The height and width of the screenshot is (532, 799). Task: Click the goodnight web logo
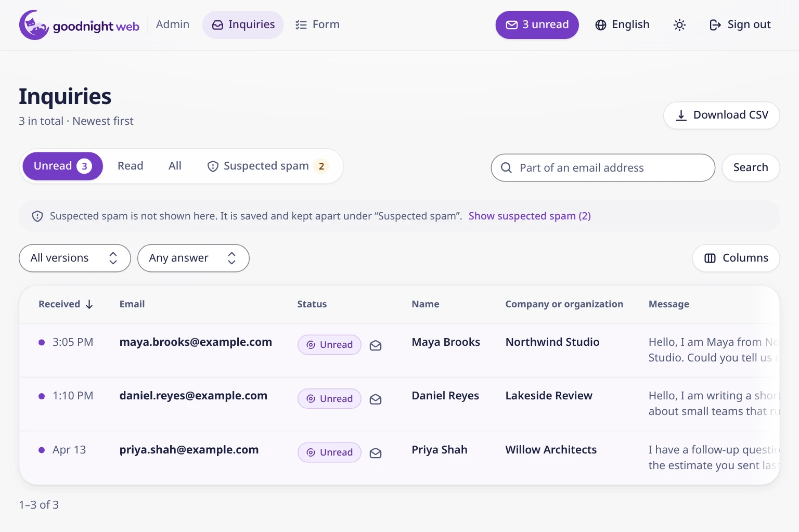(x=79, y=25)
